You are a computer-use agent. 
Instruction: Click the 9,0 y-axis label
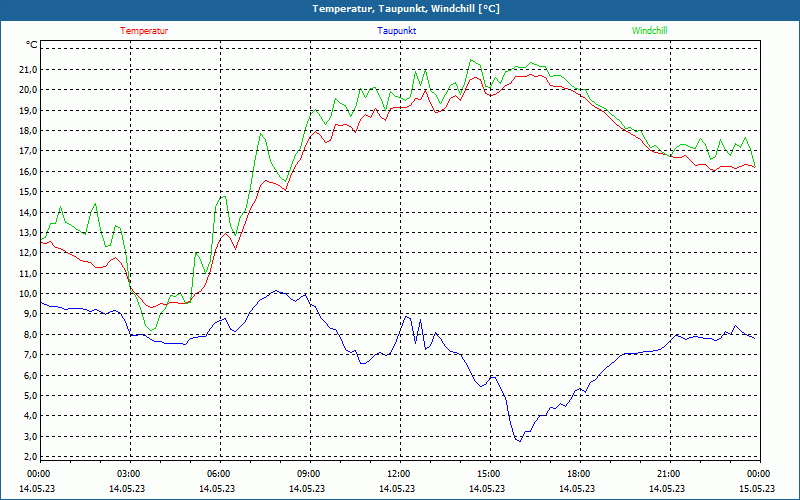[30, 314]
